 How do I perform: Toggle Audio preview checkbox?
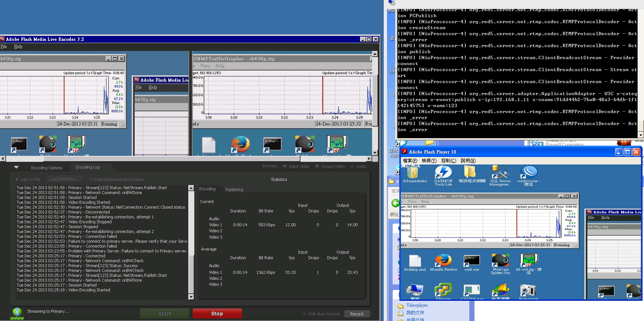(x=352, y=166)
